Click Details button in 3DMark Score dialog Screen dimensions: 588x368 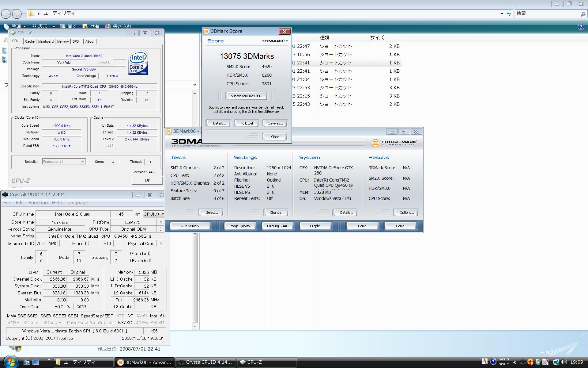[x=219, y=123]
